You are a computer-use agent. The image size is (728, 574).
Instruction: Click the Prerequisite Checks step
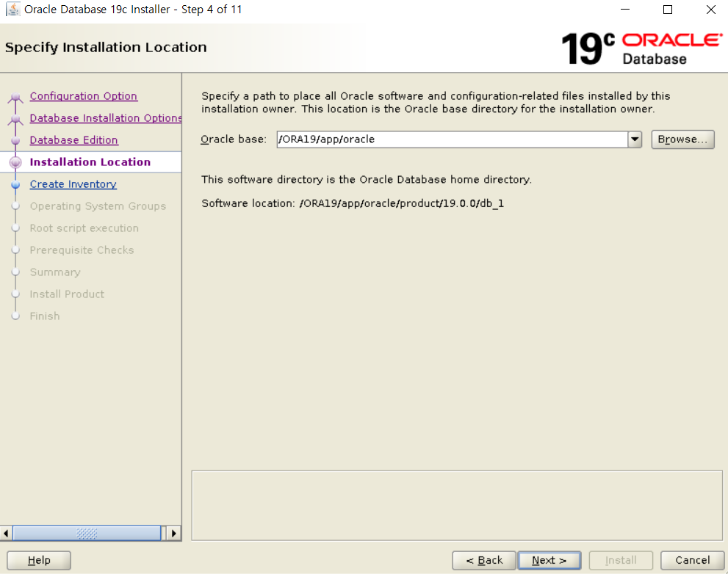[x=82, y=250]
